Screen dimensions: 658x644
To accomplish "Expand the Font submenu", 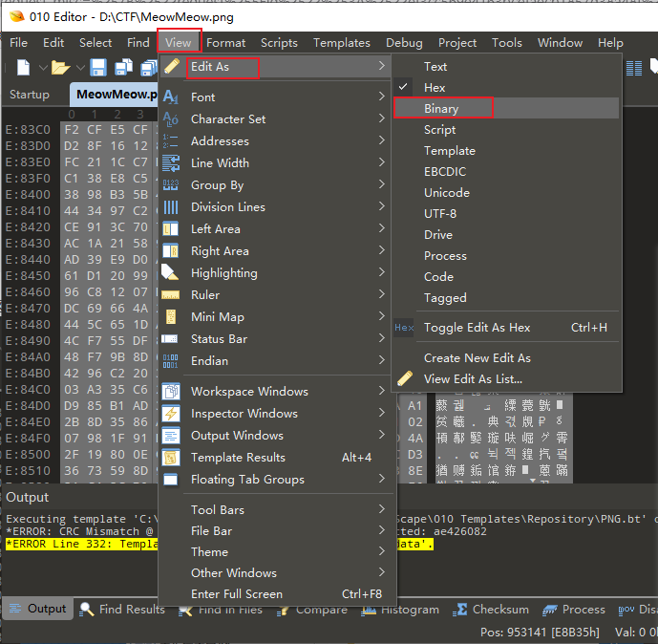I will [381, 97].
